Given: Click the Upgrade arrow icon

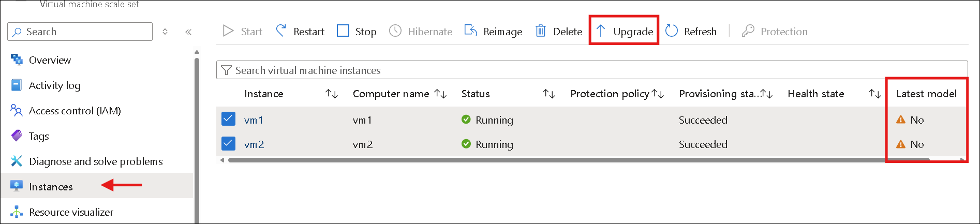Looking at the screenshot, I should tap(601, 31).
